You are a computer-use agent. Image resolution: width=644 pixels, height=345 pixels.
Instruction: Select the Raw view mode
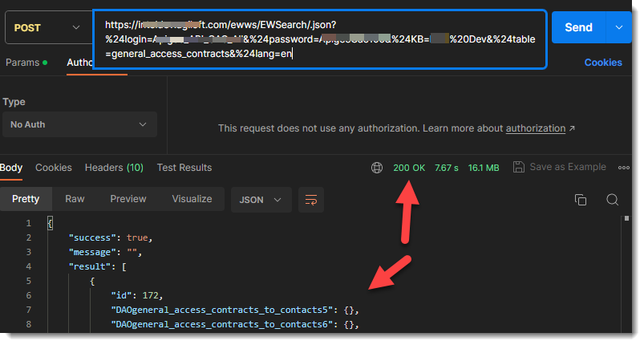[75, 199]
